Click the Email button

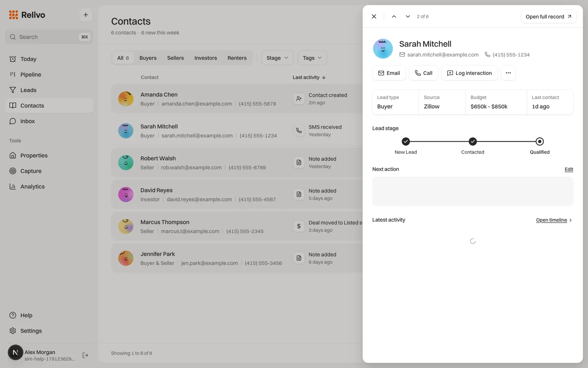coord(389,73)
